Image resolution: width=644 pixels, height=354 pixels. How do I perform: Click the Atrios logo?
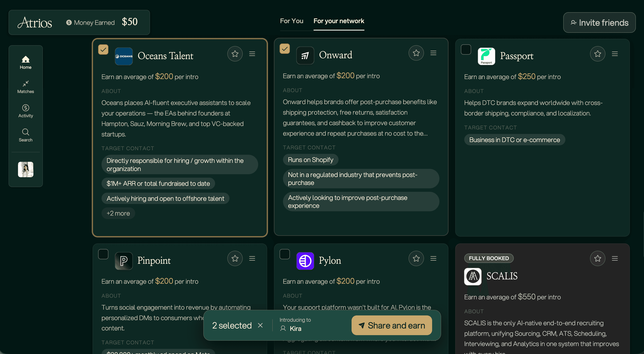[x=35, y=22]
